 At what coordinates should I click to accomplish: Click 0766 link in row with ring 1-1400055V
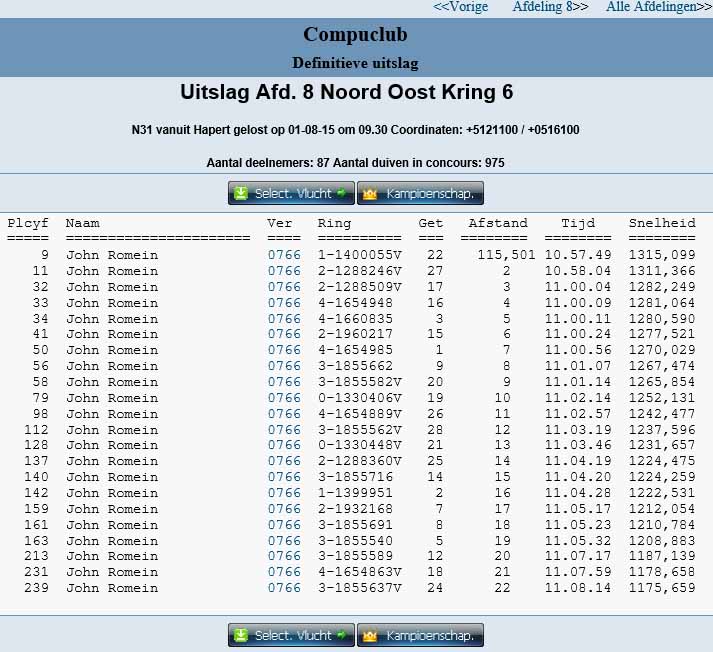[x=284, y=255]
